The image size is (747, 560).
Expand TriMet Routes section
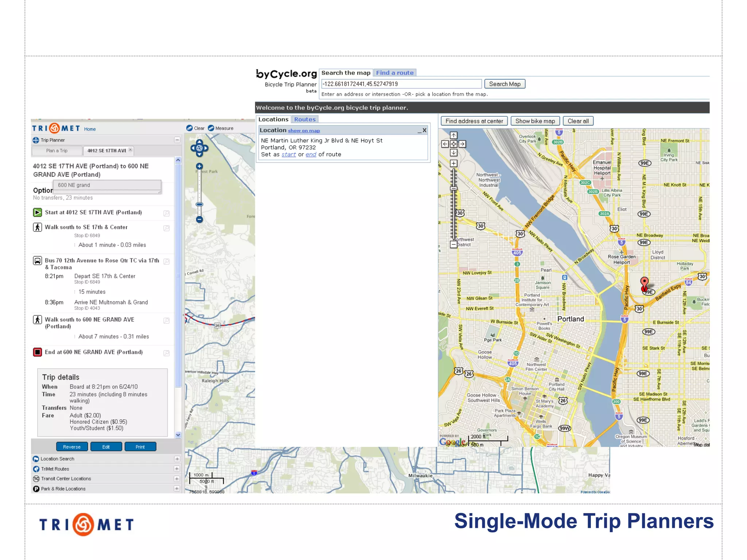point(177,469)
